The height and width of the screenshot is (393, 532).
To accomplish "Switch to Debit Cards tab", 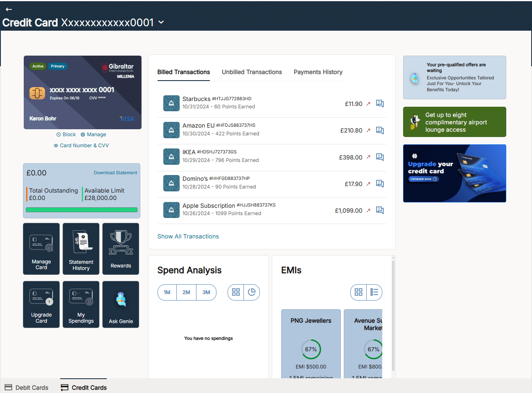I will (27, 387).
